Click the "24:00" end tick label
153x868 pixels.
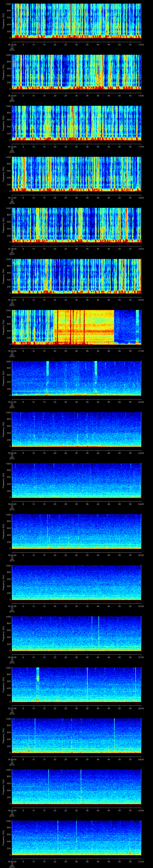[141, 504]
